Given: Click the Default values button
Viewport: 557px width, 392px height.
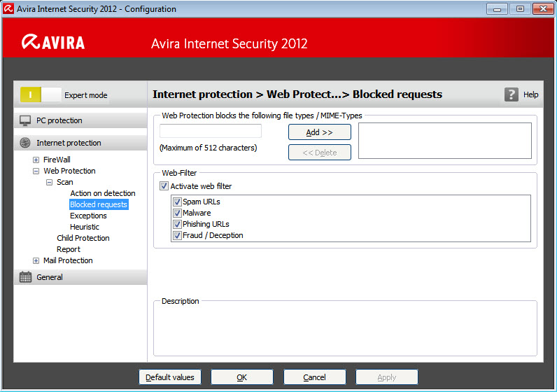Looking at the screenshot, I should [x=170, y=377].
